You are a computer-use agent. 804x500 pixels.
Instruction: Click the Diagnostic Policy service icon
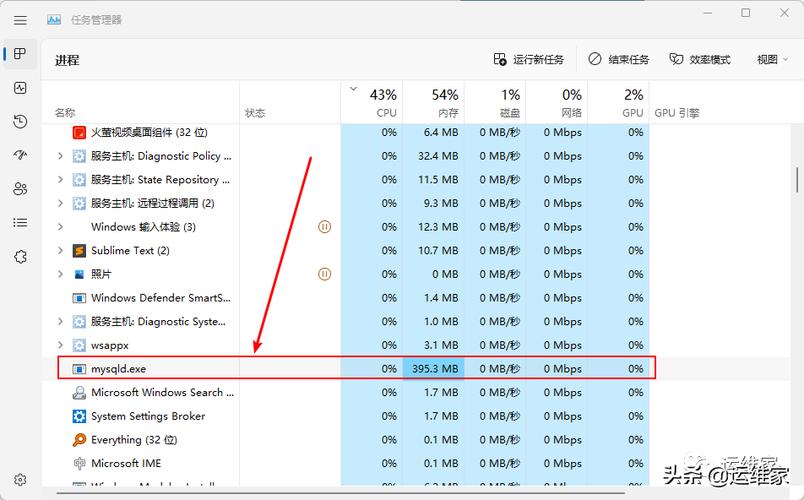(79, 156)
